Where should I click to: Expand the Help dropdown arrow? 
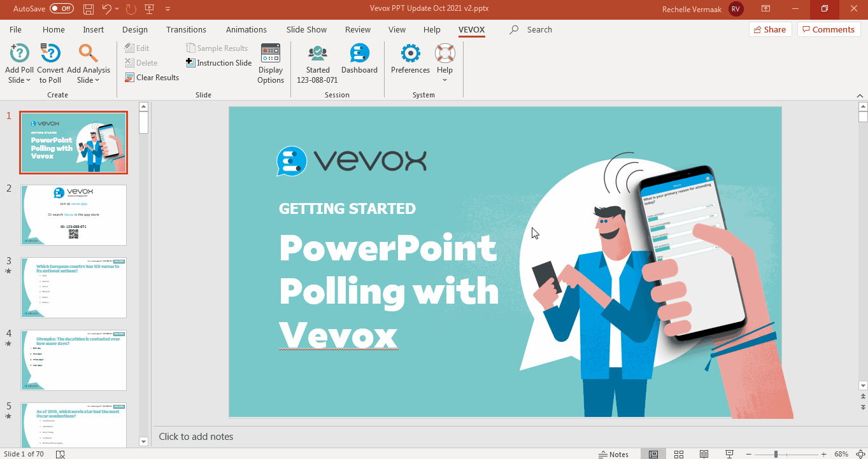(x=445, y=80)
